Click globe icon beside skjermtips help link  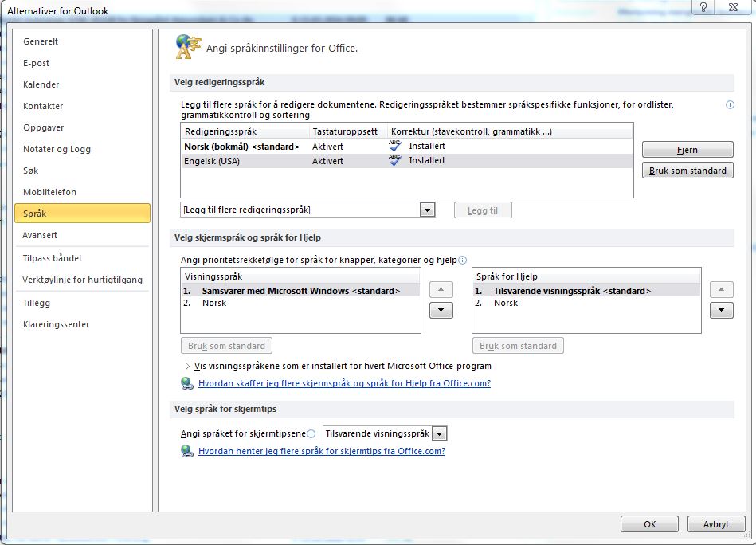(x=187, y=451)
